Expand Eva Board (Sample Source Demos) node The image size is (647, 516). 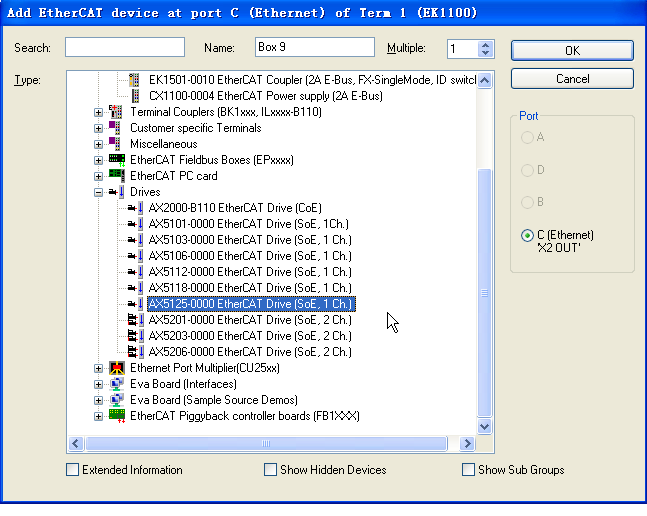click(x=98, y=400)
